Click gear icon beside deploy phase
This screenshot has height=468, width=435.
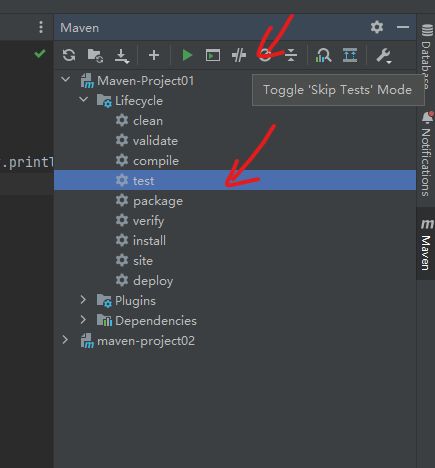[122, 280]
